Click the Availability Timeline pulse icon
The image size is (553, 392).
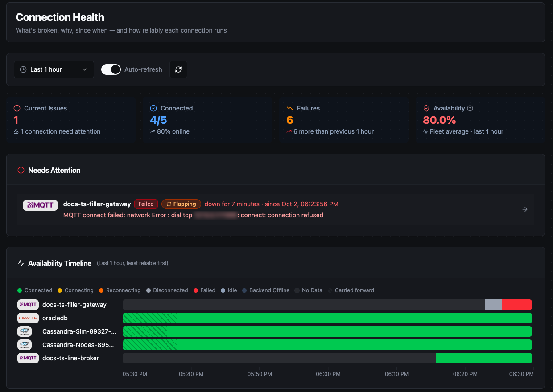[x=21, y=263]
